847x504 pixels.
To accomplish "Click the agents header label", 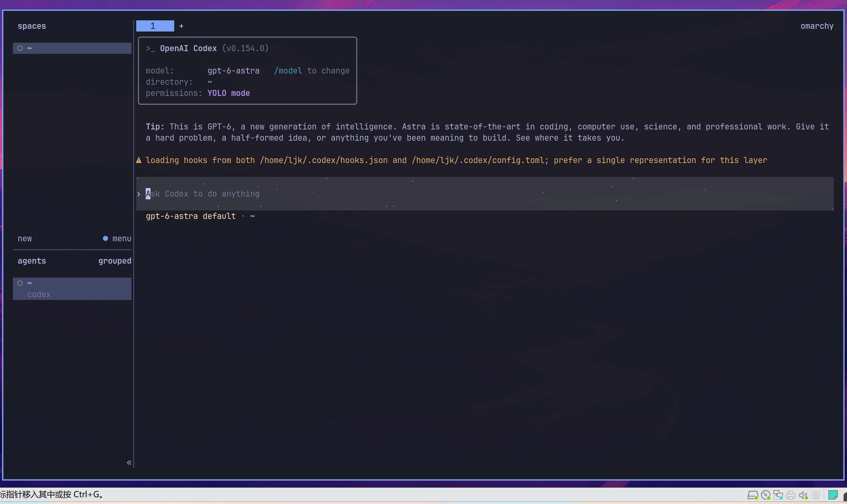I will click(32, 261).
